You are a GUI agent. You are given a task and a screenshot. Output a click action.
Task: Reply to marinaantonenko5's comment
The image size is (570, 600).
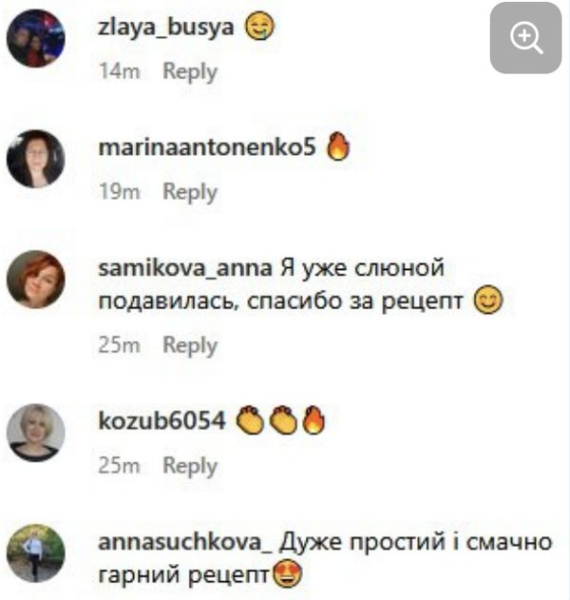point(190,192)
